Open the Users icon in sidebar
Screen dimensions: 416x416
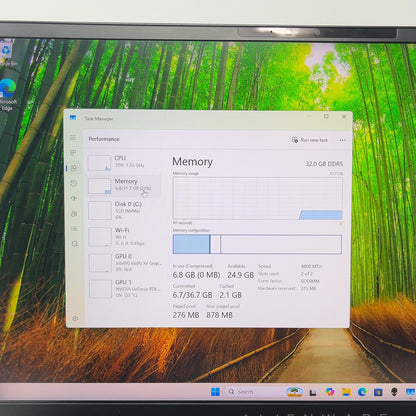tap(74, 213)
